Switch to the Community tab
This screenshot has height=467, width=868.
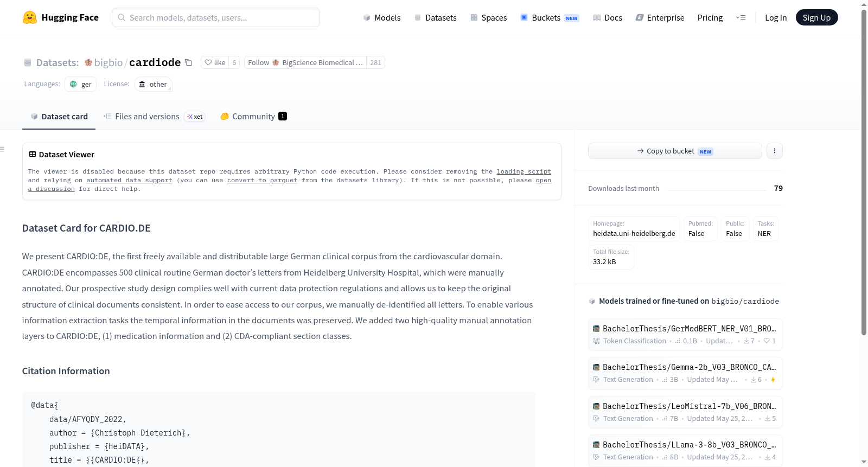(253, 116)
